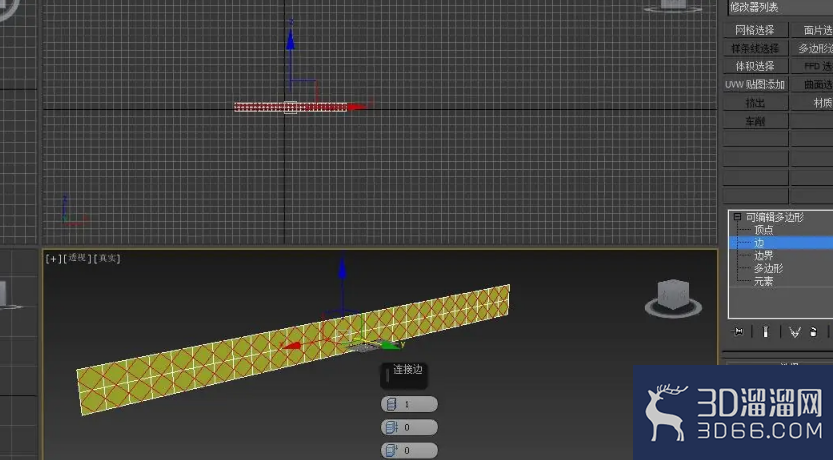Click the slide icon in 连接边 caddy
This screenshot has width=833, height=460.
392,450
